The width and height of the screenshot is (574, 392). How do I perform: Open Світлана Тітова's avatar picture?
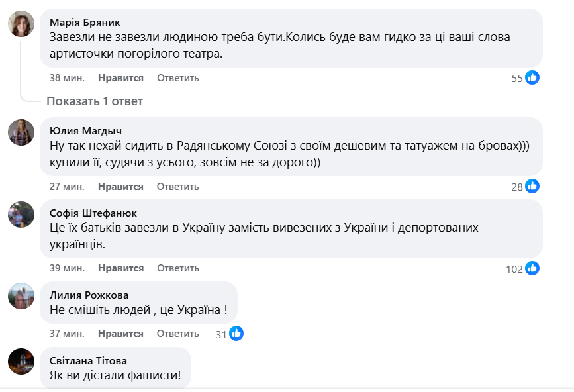point(21,362)
